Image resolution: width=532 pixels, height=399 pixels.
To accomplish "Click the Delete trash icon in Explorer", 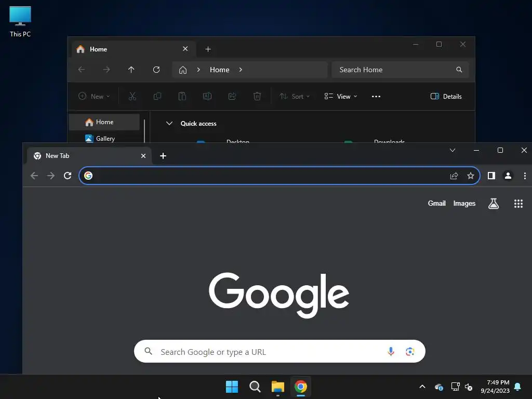I will 257,96.
